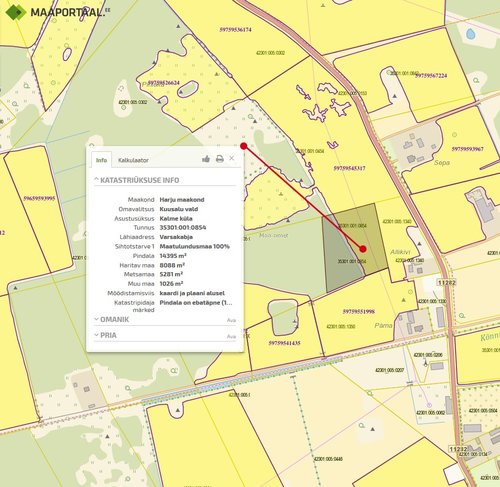Click the red marker on highlighted parcel
Screen dimensions: 500x487
(x=363, y=249)
